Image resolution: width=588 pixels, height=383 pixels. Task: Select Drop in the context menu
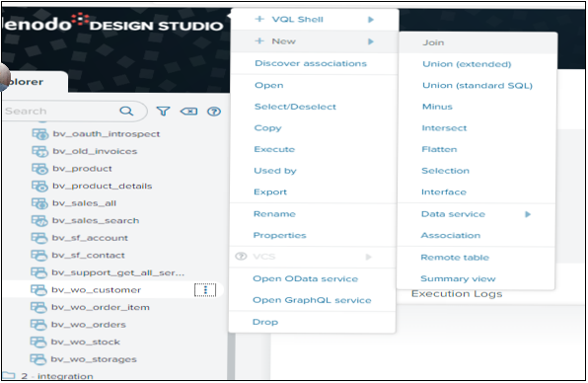coord(265,322)
